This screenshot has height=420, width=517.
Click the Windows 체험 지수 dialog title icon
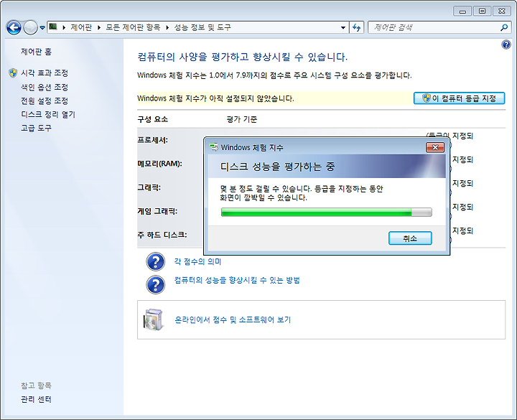(214, 147)
